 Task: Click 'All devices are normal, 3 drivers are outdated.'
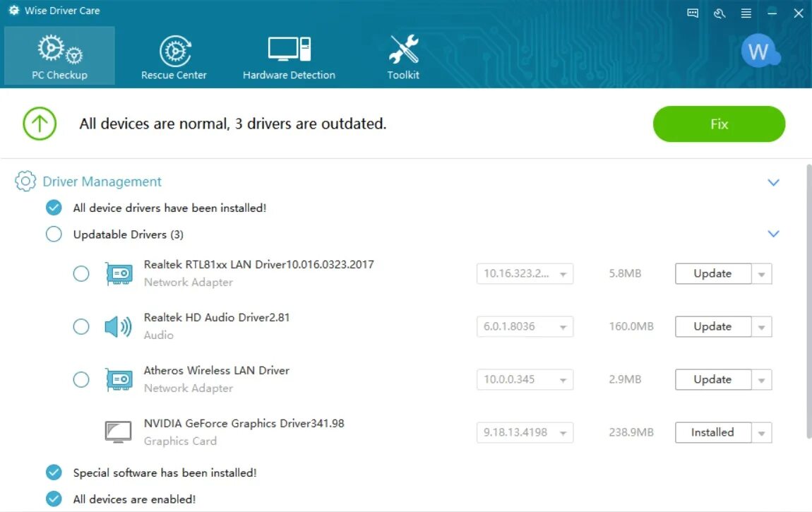(x=233, y=124)
